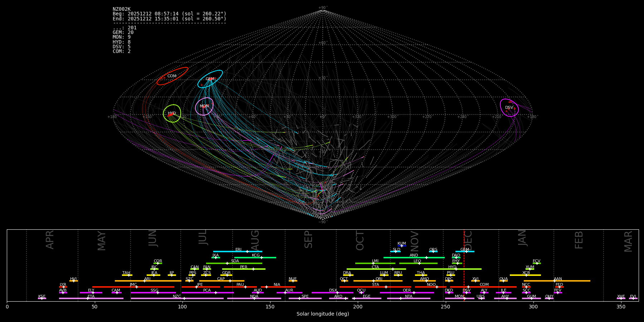Click the KUM shower bar in the timeline
Screen dimensions: 644x322
pyautogui.click(x=402, y=246)
